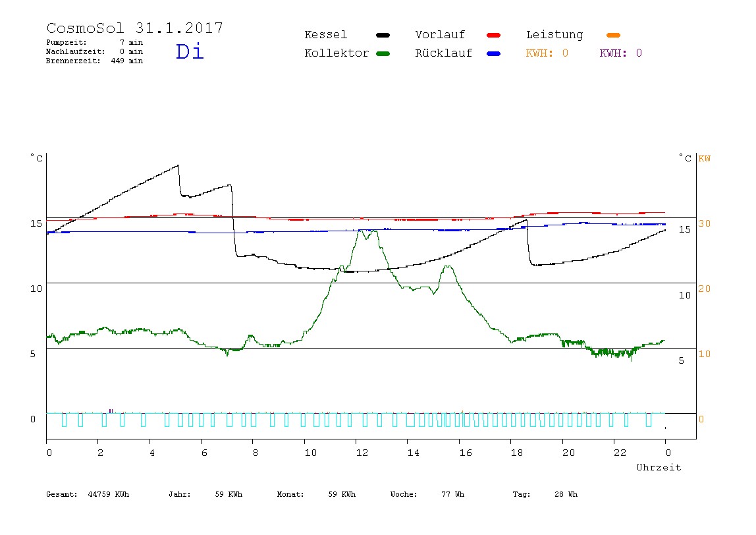Click the hour "20" tick label on time axis

[x=568, y=453]
